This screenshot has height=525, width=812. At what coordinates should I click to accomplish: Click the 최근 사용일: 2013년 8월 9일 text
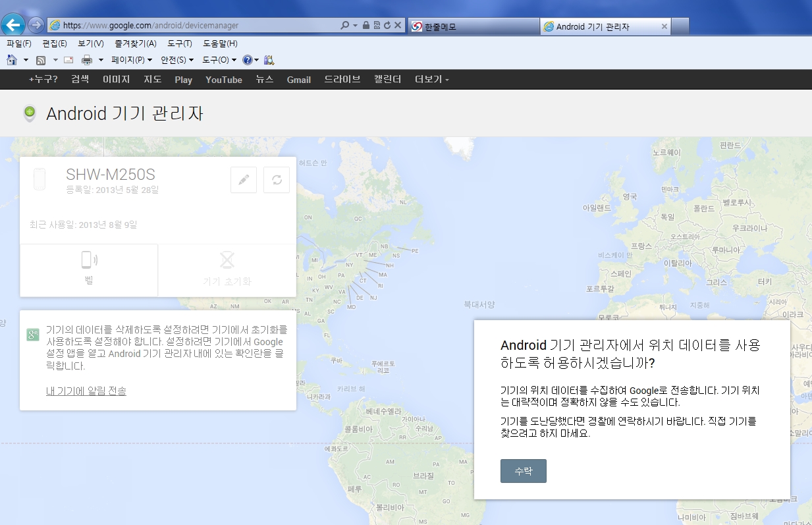click(84, 225)
